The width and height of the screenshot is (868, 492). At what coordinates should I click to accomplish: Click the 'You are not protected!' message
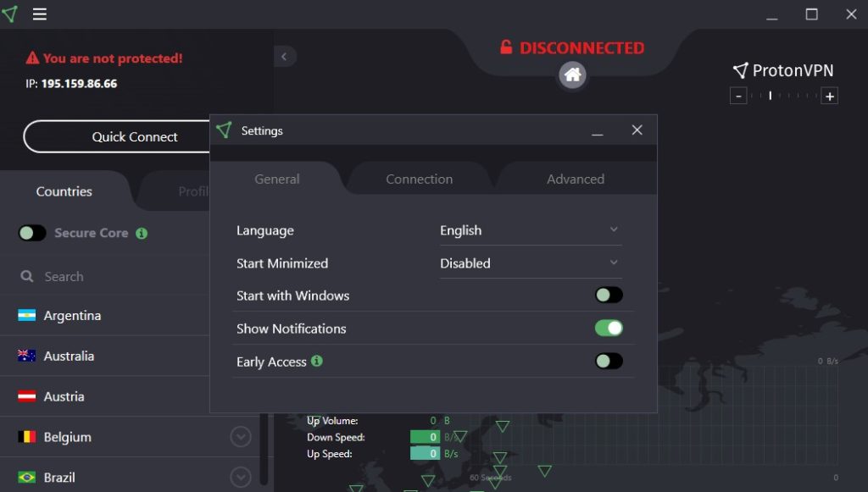pyautogui.click(x=113, y=58)
